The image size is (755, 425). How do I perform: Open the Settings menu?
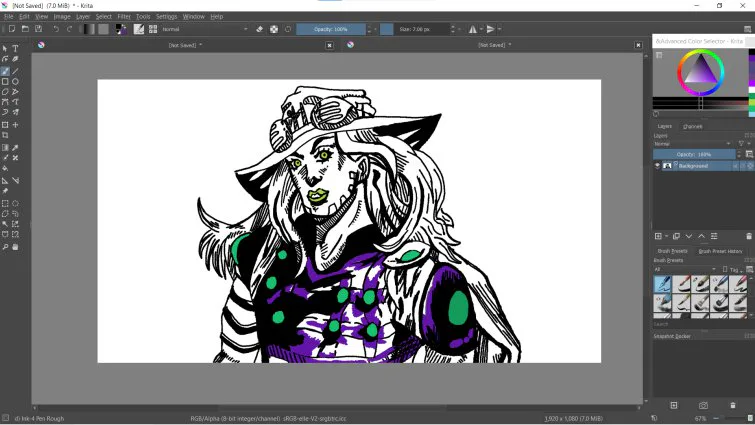coord(167,16)
